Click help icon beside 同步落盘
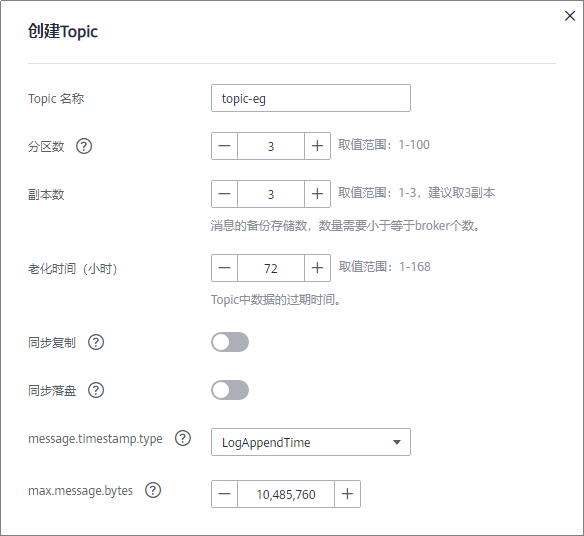 [x=96, y=390]
